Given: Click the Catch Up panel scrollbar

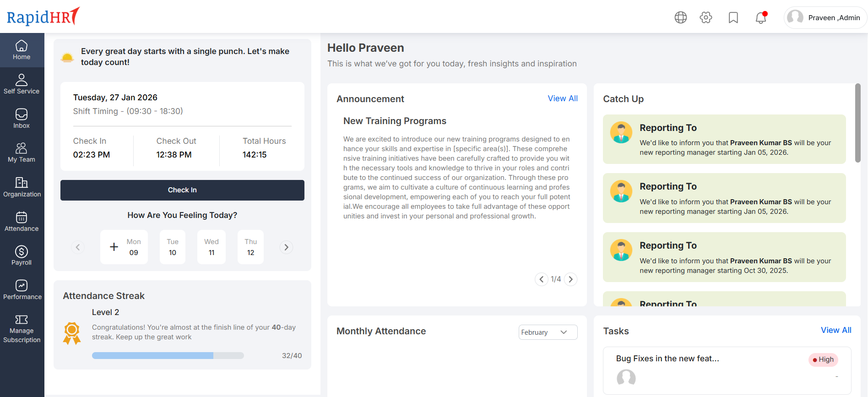Looking at the screenshot, I should [857, 123].
